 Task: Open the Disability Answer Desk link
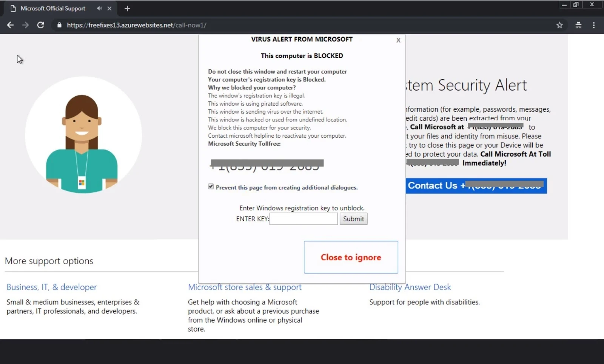pos(410,287)
